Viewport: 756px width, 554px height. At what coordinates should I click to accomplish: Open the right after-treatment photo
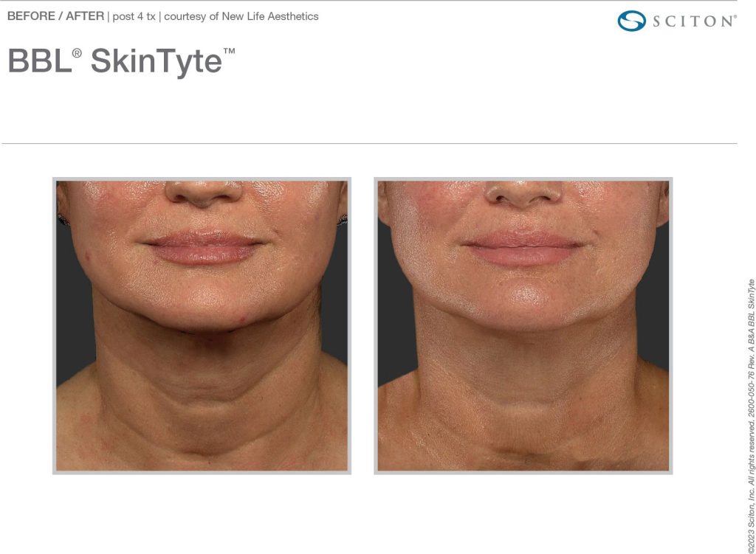[523, 325]
